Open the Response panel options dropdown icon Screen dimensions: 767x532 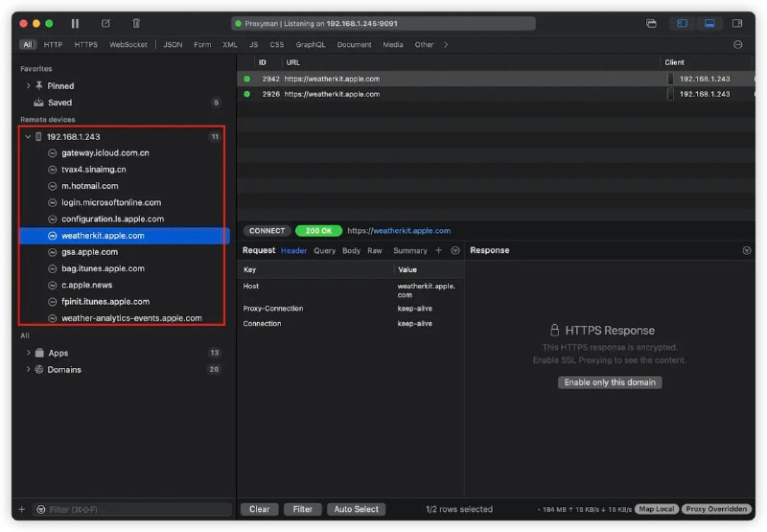pos(747,250)
